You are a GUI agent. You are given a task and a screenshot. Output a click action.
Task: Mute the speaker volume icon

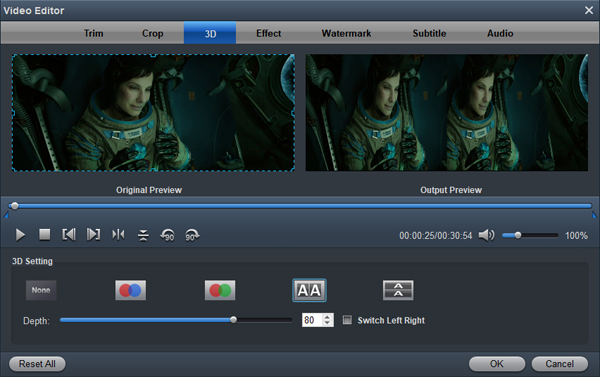486,235
